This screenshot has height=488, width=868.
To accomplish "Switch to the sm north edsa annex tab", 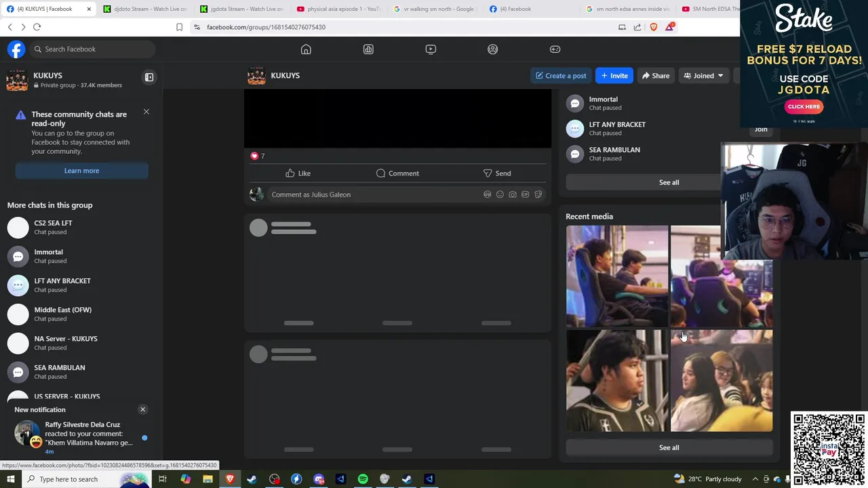I will pyautogui.click(x=628, y=9).
